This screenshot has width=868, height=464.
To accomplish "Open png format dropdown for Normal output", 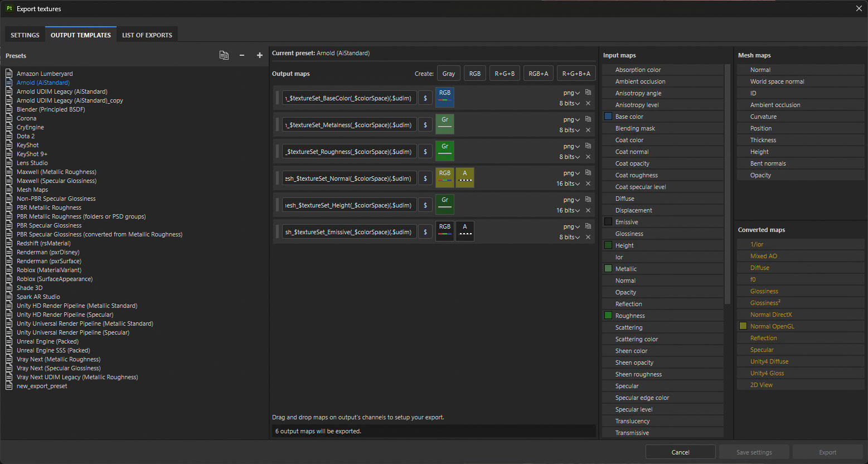I will [x=571, y=173].
